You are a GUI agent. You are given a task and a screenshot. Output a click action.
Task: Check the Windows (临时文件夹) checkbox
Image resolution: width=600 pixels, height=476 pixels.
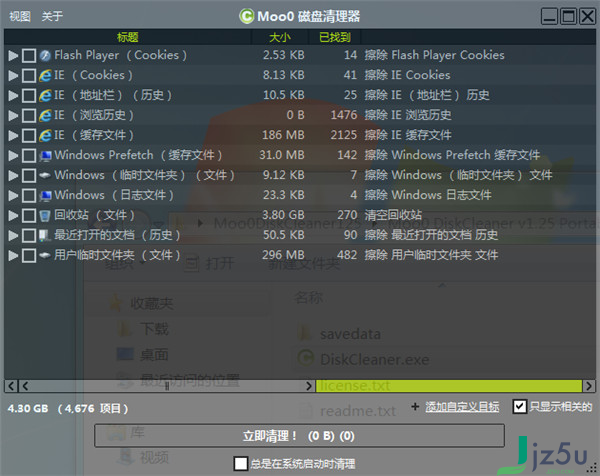(29, 176)
